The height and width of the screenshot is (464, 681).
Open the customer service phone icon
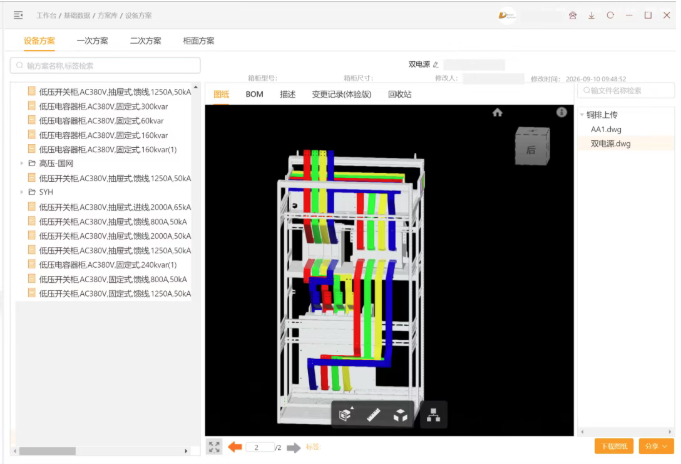click(573, 16)
